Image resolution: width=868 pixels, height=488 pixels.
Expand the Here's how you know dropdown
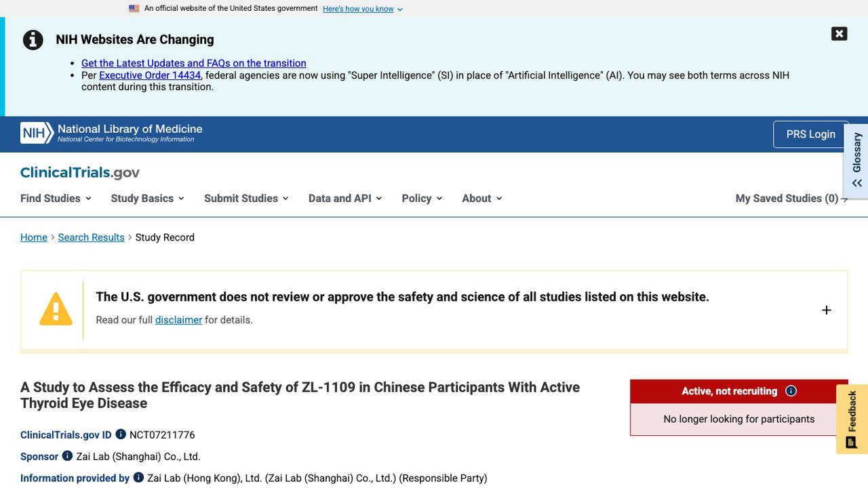[363, 9]
